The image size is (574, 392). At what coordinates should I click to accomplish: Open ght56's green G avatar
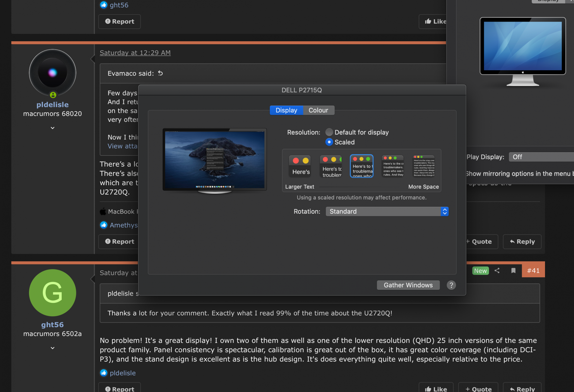[53, 293]
